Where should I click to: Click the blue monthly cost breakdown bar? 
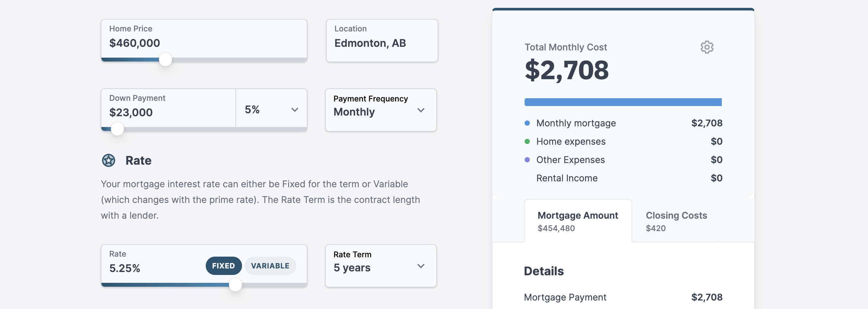click(x=623, y=102)
